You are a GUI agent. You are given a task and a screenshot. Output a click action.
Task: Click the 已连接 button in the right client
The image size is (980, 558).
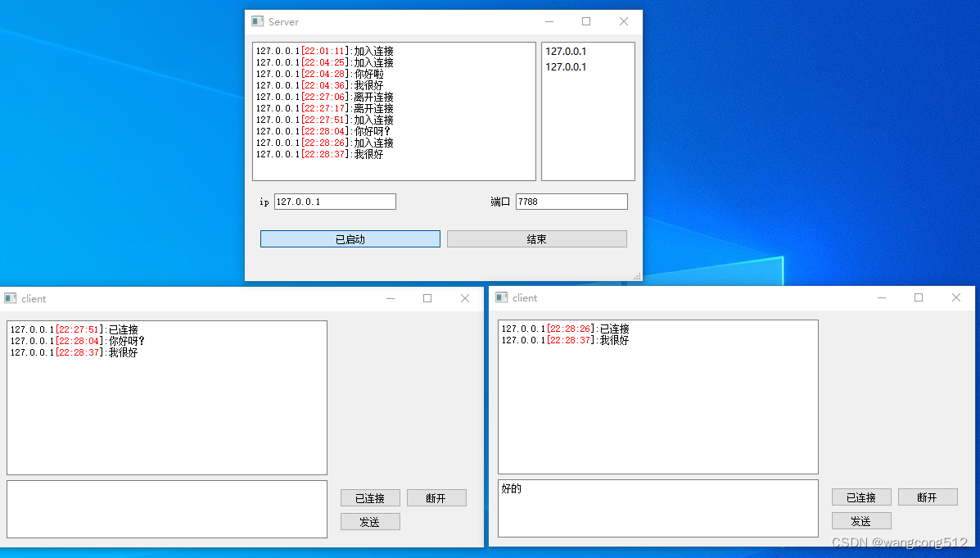(861, 497)
